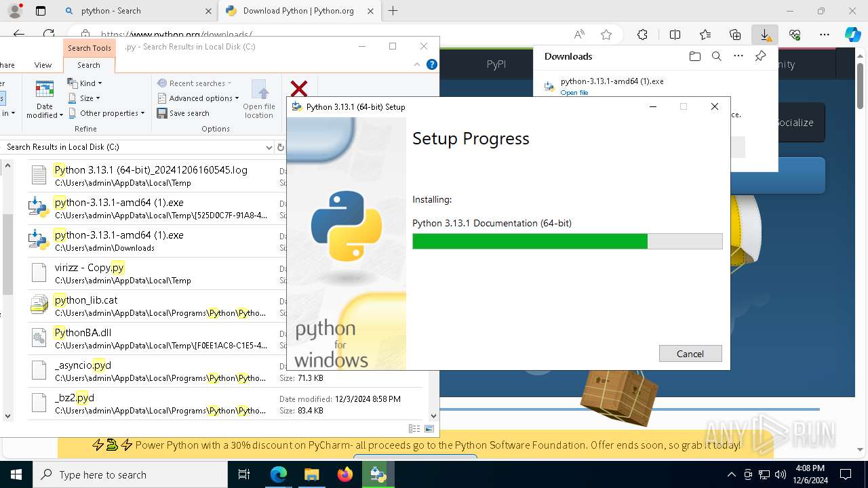Click the Python installation progress bar
The height and width of the screenshot is (488, 868).
pyautogui.click(x=568, y=241)
